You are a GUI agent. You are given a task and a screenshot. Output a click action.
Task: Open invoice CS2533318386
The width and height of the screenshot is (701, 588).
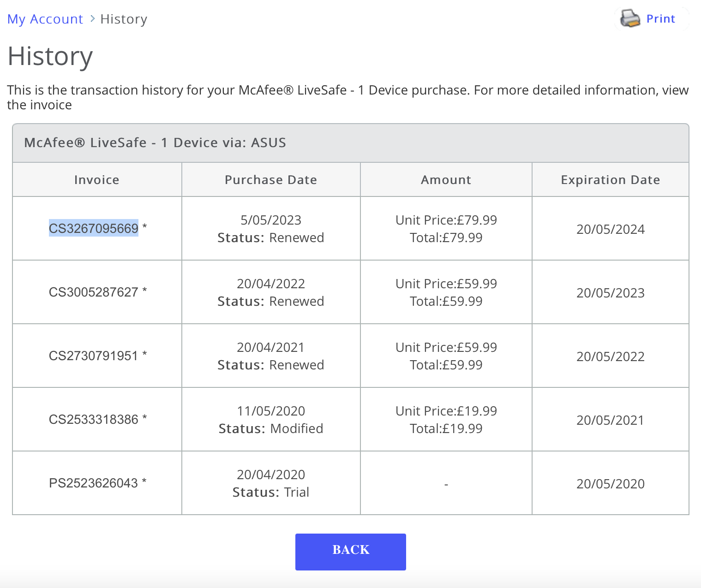(94, 419)
